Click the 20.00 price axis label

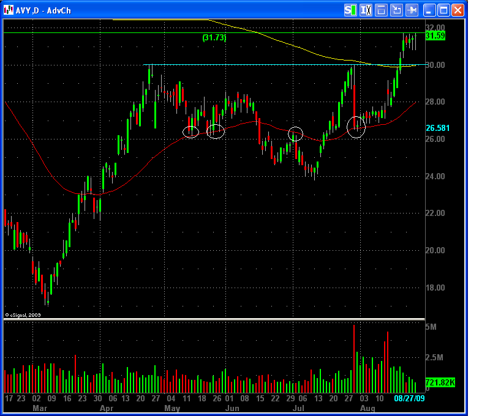435,250
